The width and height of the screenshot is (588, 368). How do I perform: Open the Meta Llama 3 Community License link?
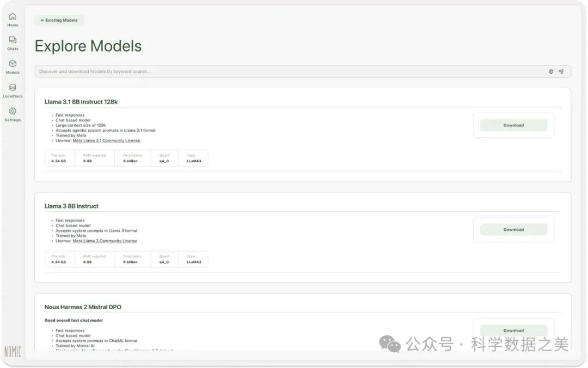tap(105, 241)
